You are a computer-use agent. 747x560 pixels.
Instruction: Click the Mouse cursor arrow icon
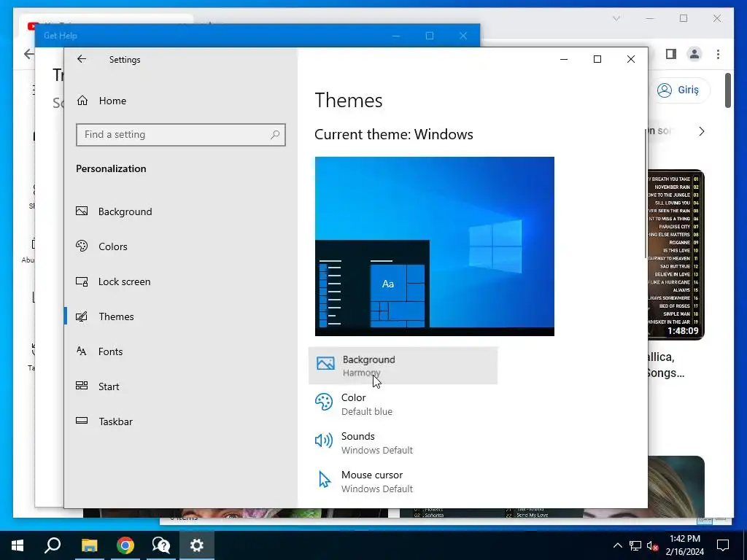pos(325,480)
